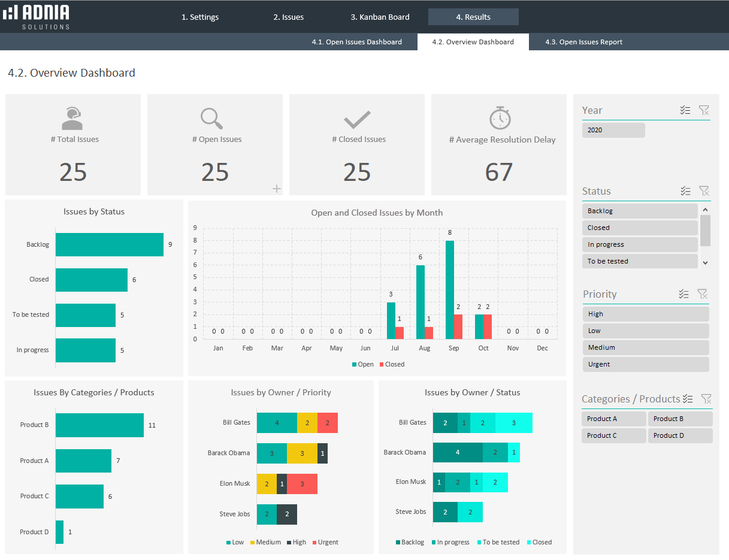This screenshot has width=729, height=560.
Task: Clear the Categories / Products filter
Action: [706, 399]
